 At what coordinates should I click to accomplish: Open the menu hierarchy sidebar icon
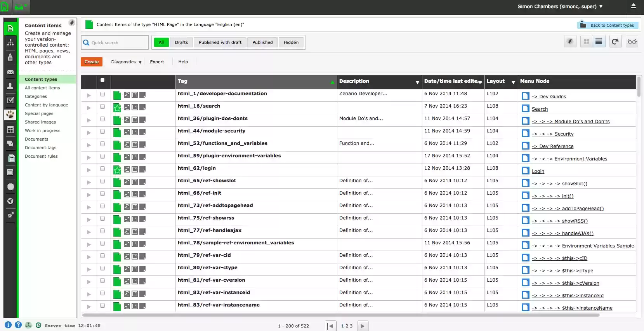(10, 43)
